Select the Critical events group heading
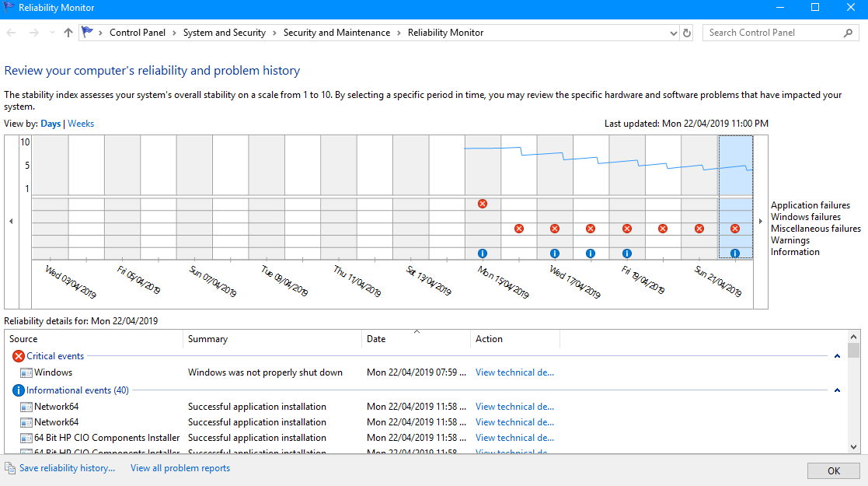This screenshot has height=486, width=868. coord(55,356)
